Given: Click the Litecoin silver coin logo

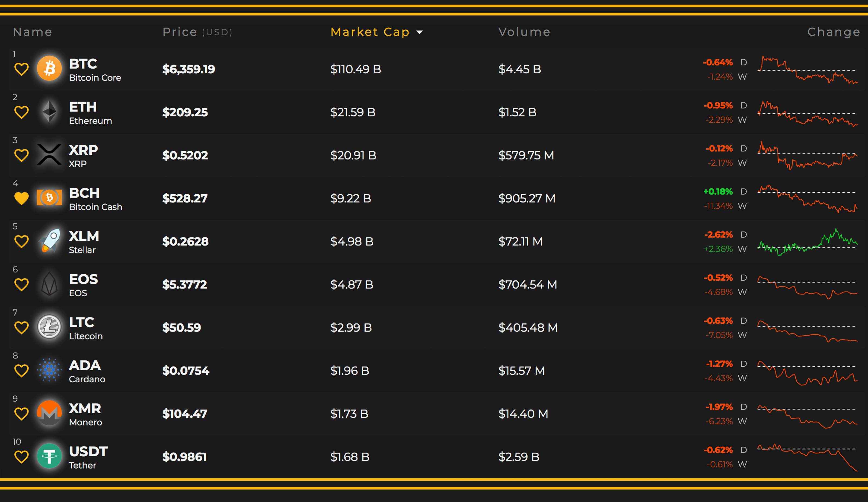Looking at the screenshot, I should (x=49, y=327).
